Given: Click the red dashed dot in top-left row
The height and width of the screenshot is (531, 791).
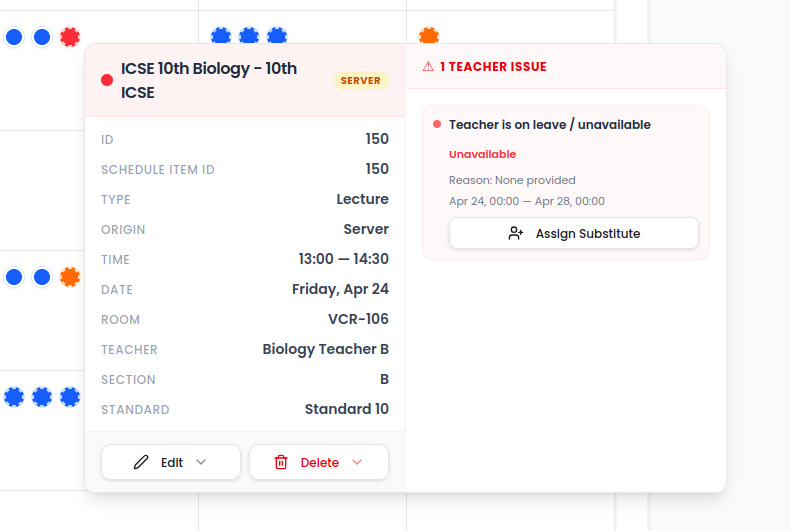Looking at the screenshot, I should coord(70,37).
